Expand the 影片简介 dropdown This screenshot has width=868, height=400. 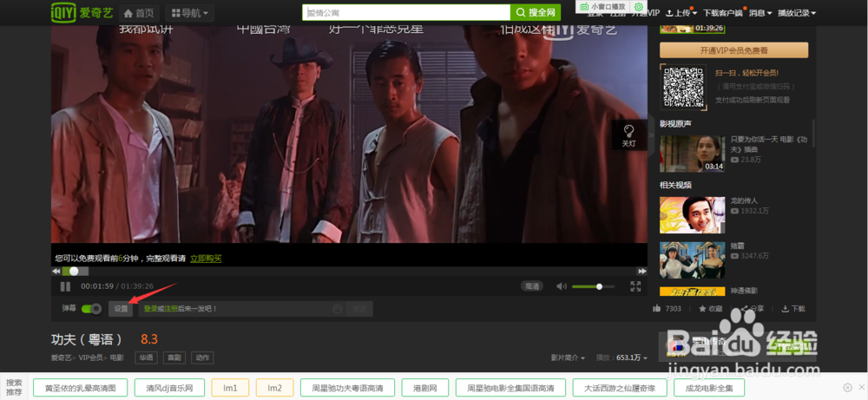point(568,358)
